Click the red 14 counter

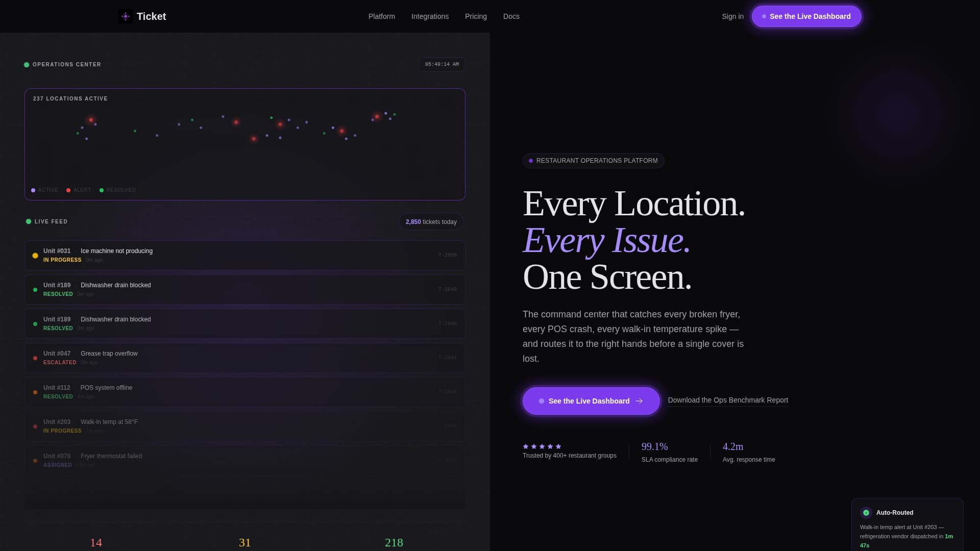click(x=96, y=543)
